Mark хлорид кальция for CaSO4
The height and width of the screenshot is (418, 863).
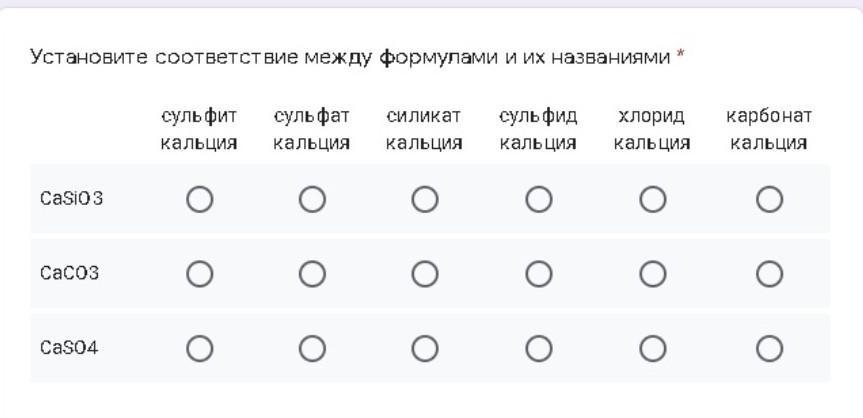(x=653, y=348)
